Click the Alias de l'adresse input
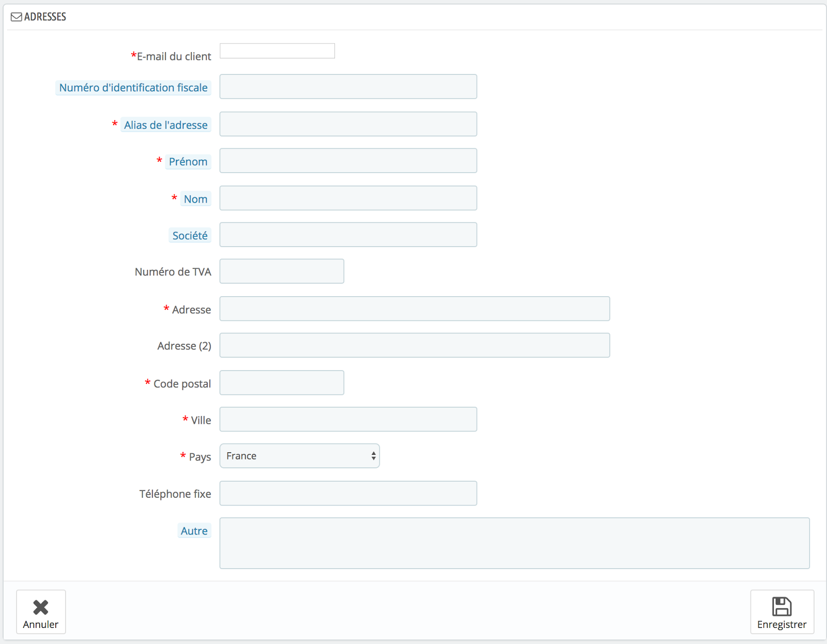The image size is (827, 644). (348, 124)
